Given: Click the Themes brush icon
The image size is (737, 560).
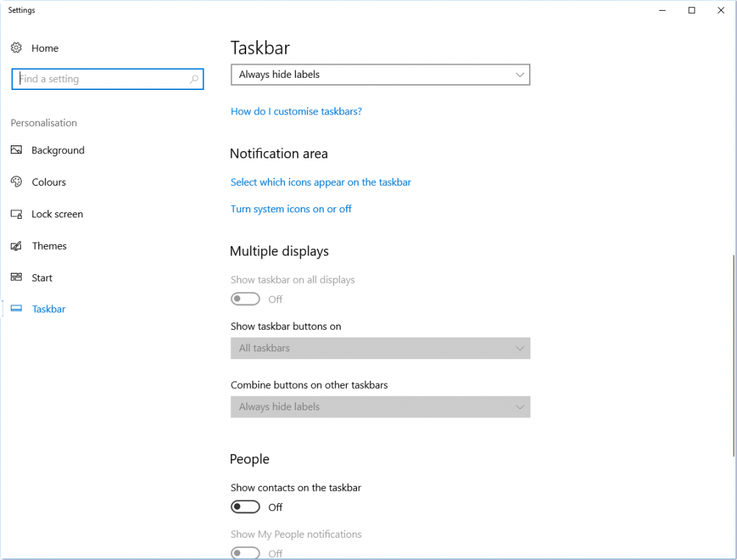Looking at the screenshot, I should pos(17,246).
